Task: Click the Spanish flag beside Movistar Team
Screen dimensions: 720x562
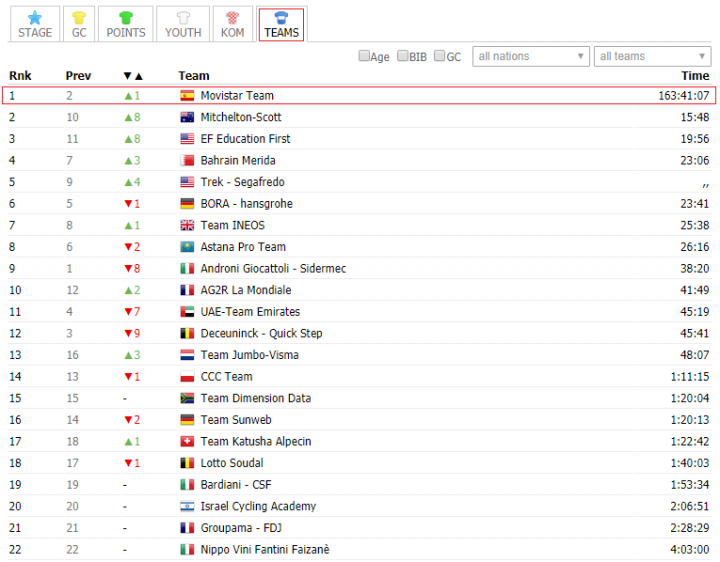Action: tap(187, 96)
